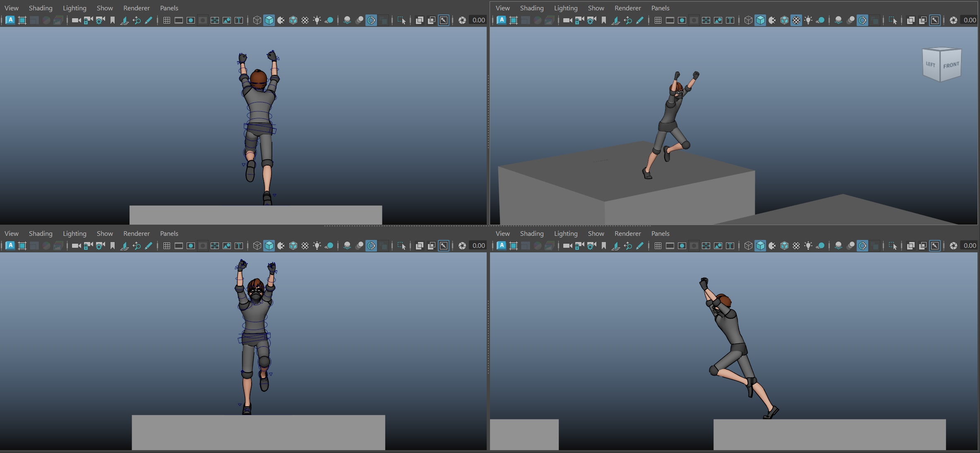Click Select Camera icon in top-left viewport

[76, 20]
